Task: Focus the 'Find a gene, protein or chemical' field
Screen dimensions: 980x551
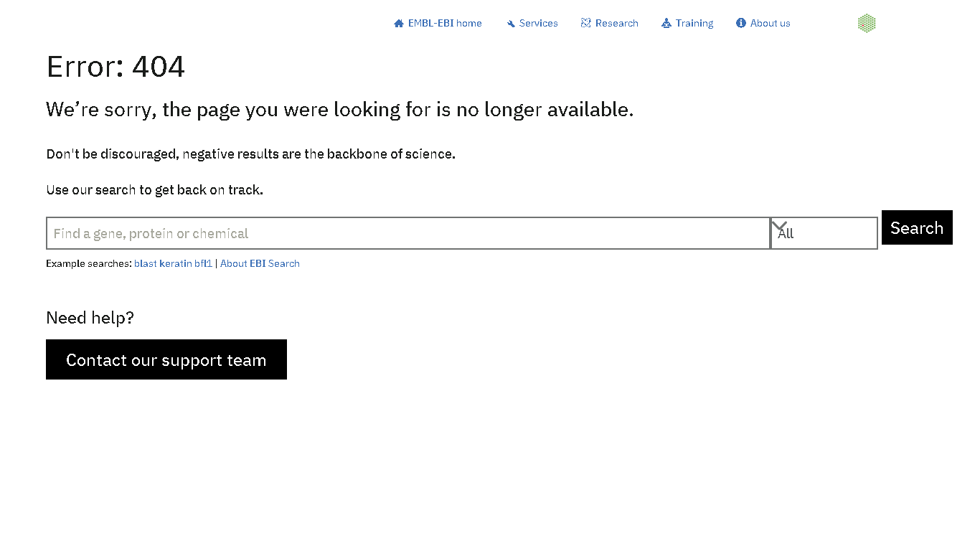Action: pyautogui.click(x=407, y=233)
